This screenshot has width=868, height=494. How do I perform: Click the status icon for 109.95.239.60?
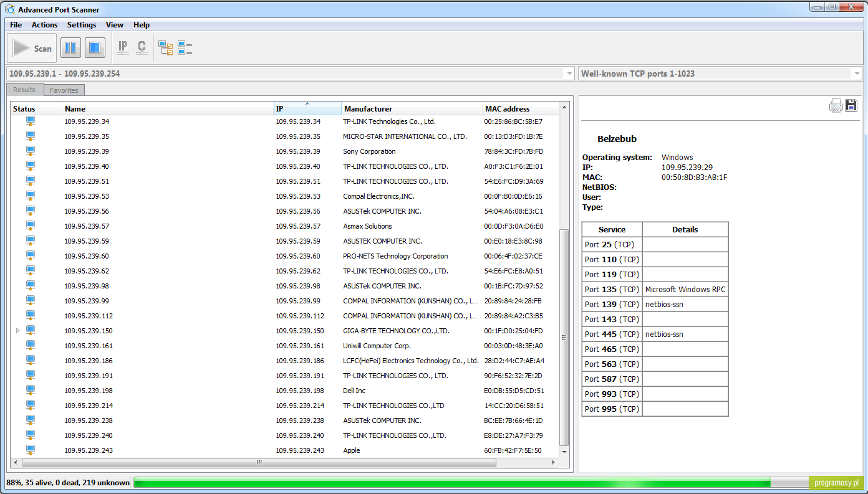[30, 256]
